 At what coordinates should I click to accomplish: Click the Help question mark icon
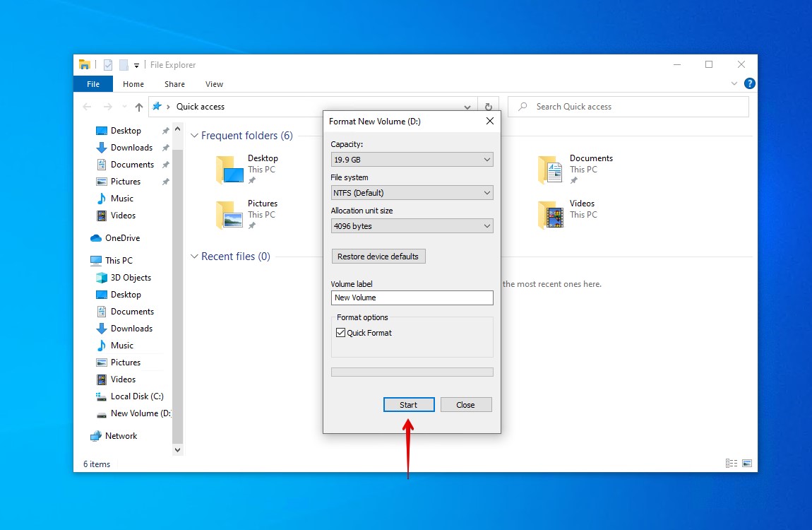click(x=749, y=83)
